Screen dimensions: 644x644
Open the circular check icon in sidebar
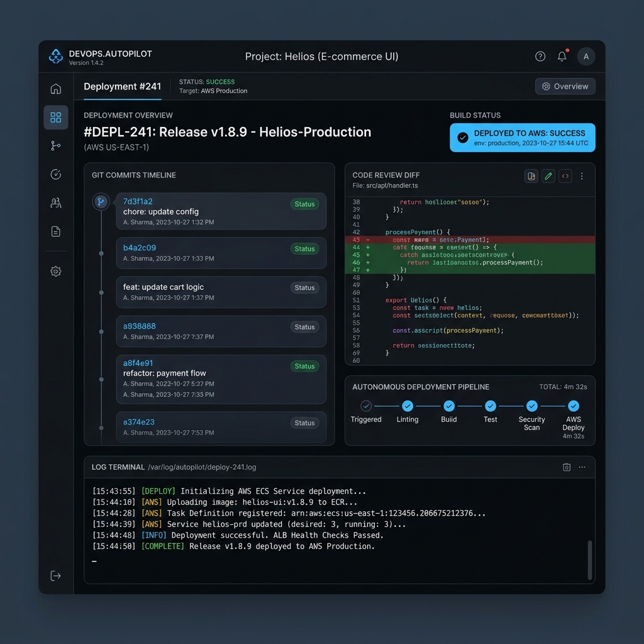click(56, 175)
